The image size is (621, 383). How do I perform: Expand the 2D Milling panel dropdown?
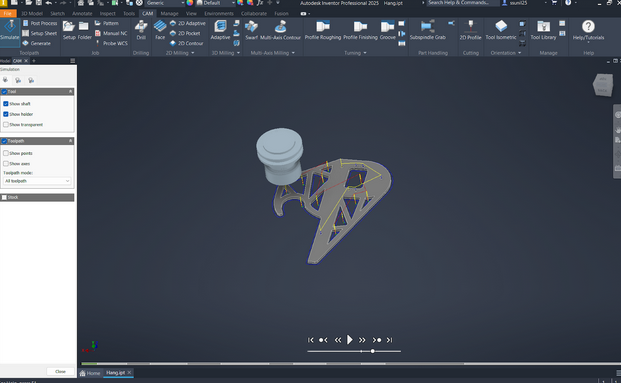(180, 53)
